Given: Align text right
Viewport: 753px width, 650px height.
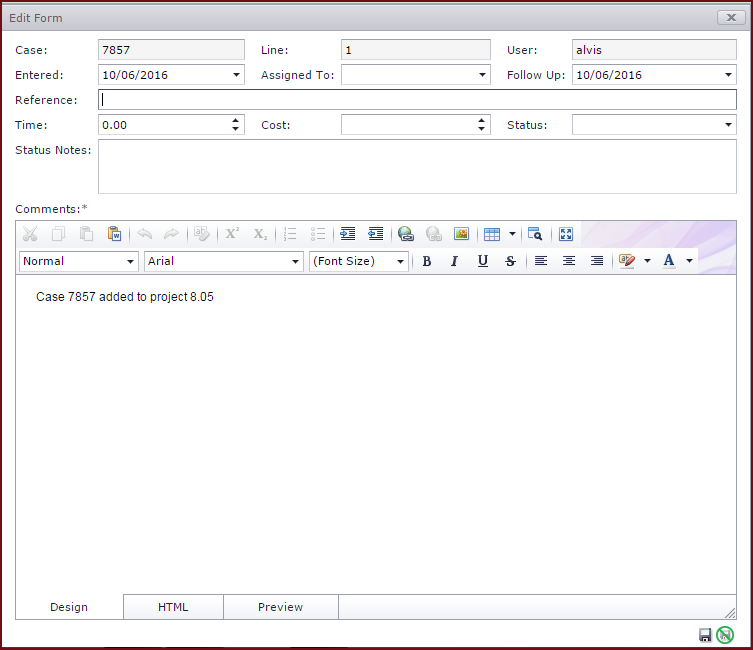Looking at the screenshot, I should (x=597, y=261).
